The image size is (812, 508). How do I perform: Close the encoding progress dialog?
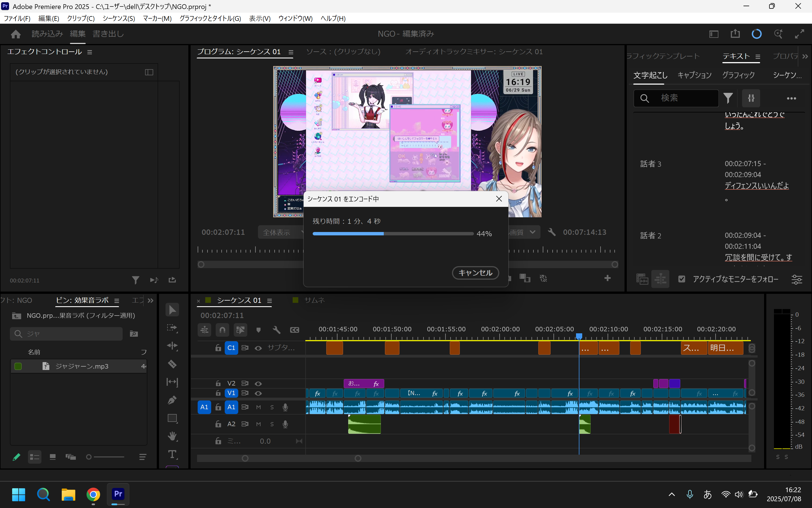[499, 199]
